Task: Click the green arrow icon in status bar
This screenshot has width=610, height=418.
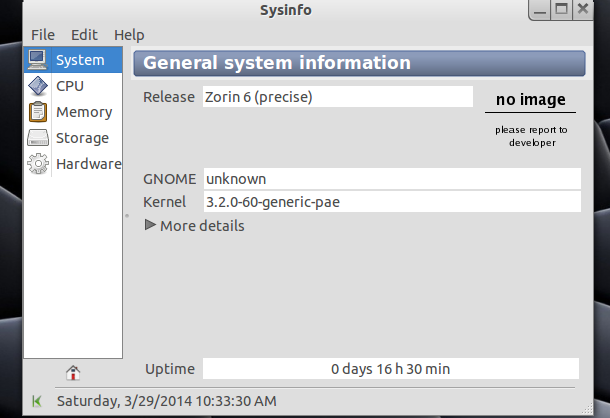Action: click(x=37, y=401)
